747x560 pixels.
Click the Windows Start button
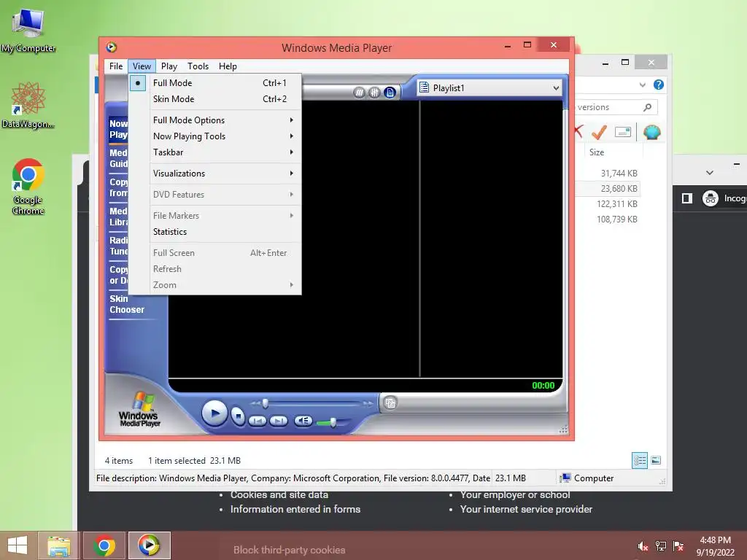click(18, 545)
